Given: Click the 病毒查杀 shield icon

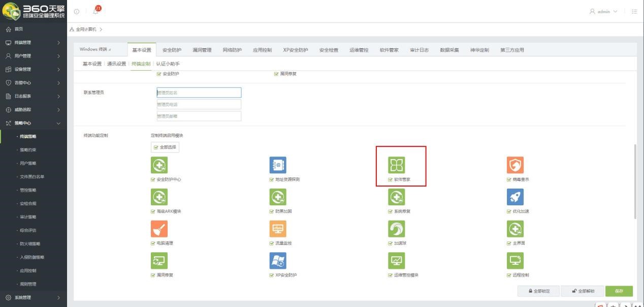Looking at the screenshot, I should [x=515, y=165].
